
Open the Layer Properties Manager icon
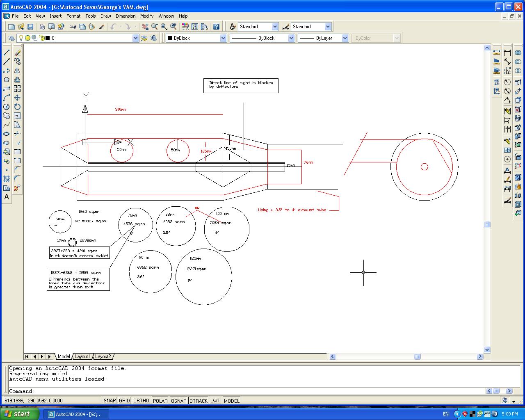11,38
